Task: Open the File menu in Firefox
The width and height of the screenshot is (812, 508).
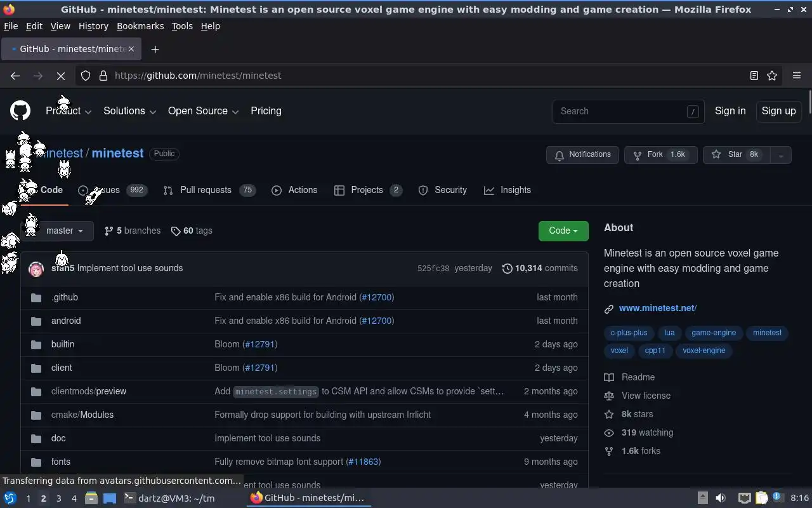Action: click(11, 26)
